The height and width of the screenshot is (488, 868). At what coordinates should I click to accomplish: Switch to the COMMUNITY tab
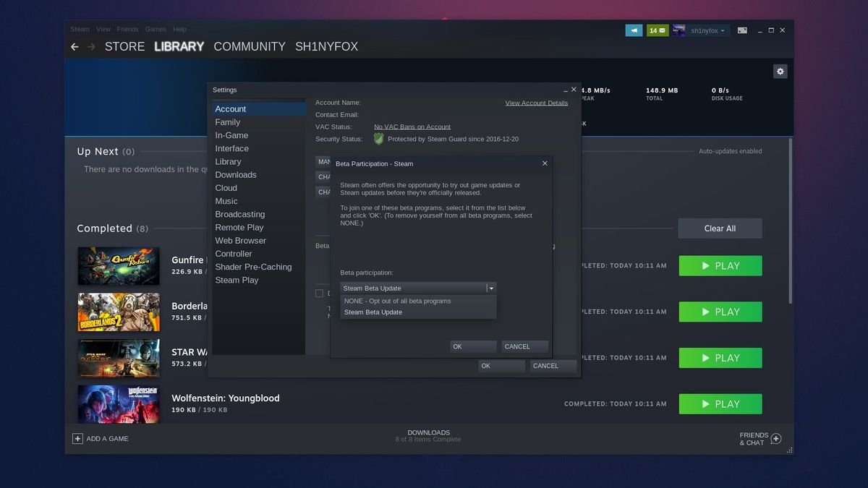pyautogui.click(x=249, y=46)
